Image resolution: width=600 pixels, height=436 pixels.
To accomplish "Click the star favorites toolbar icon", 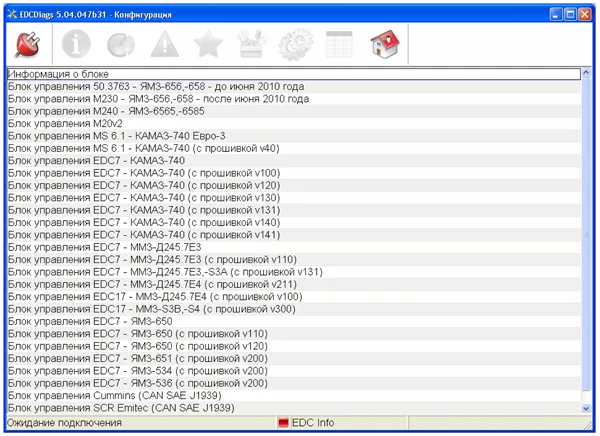I will tap(208, 44).
